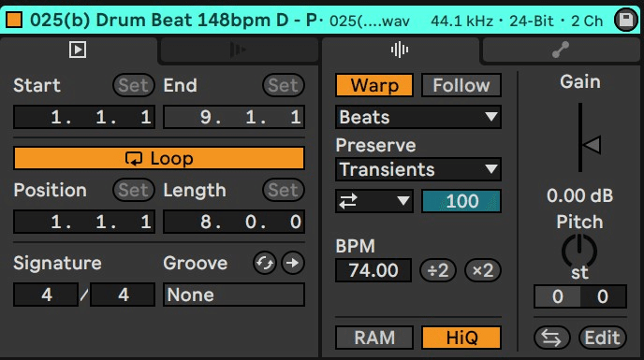Open the Groove chooser showing None
Image resolution: width=644 pixels, height=360 pixels.
234,295
